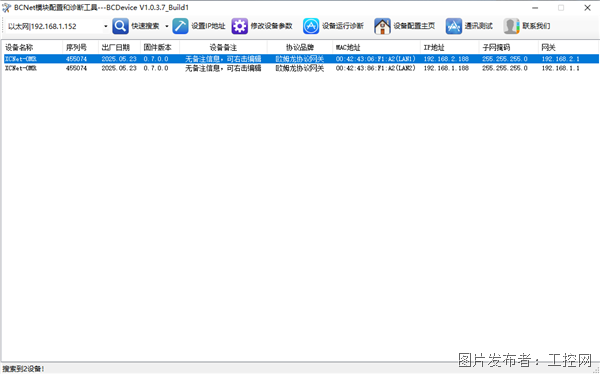Click subnet mask 255.255.255.0 in LAN1 row
Screen dimensions: 600x374
(505, 59)
